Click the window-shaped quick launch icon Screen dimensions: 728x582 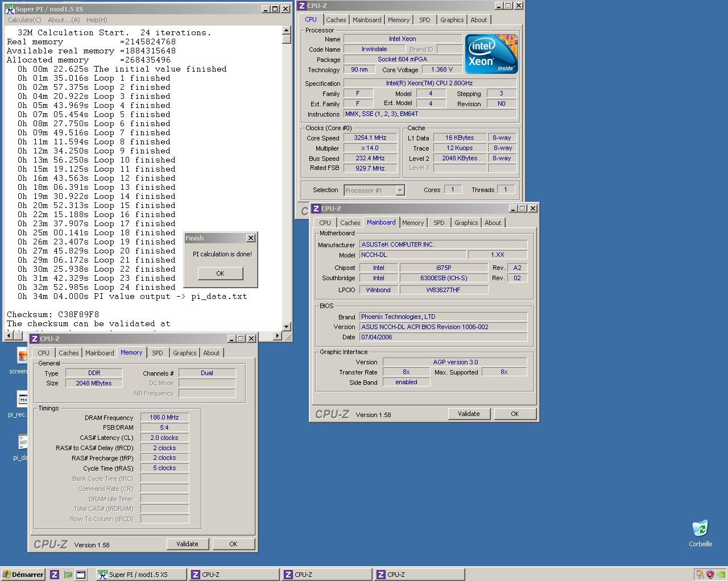tap(81, 575)
